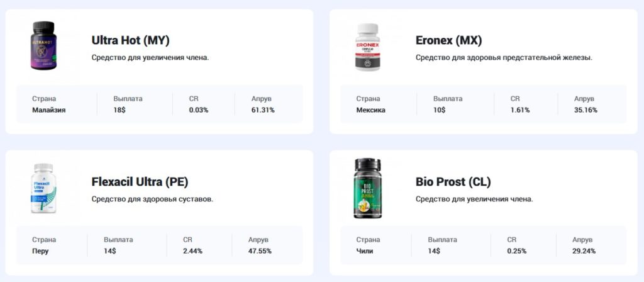The width and height of the screenshot is (644, 282).
Task: Select the Мексика country value
Action: pos(371,110)
